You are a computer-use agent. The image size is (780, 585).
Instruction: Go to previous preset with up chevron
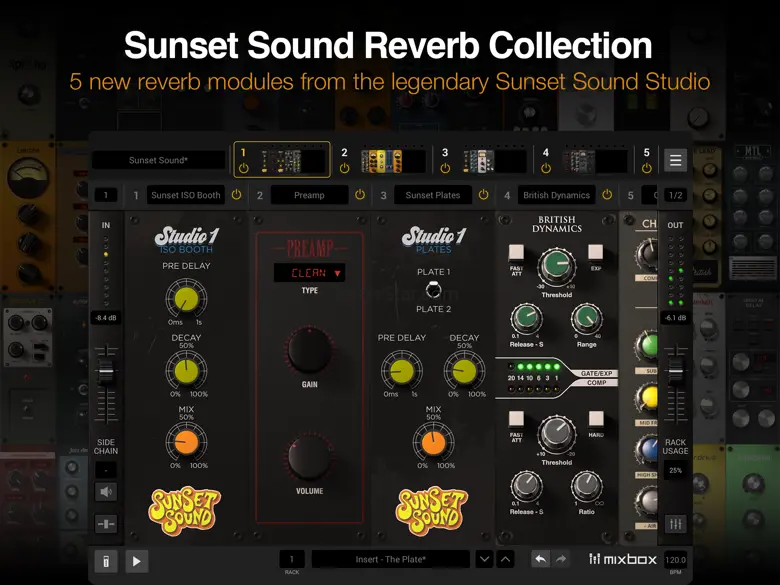coord(505,559)
